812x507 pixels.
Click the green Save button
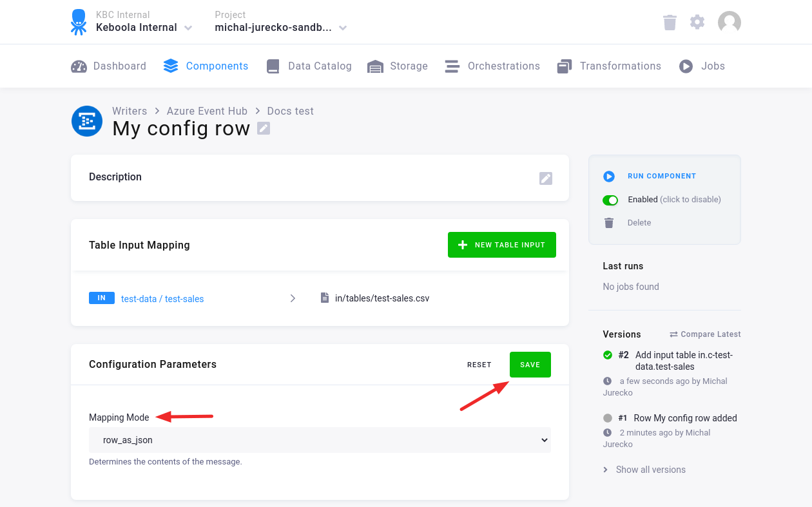click(530, 365)
